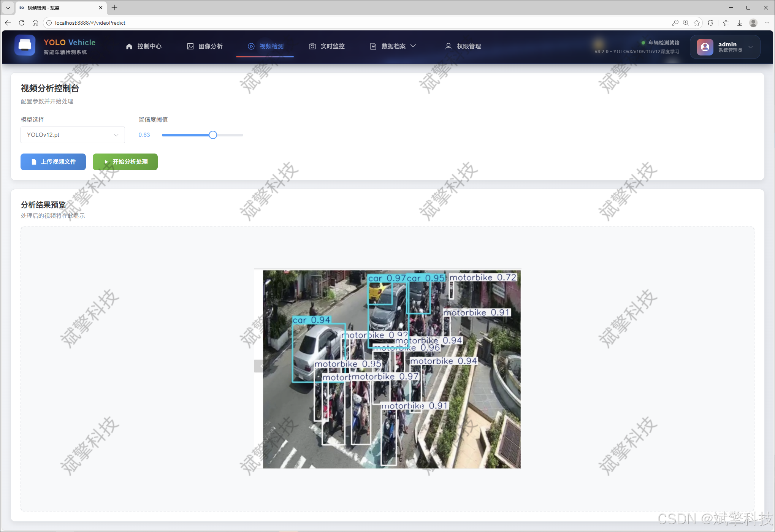Expand the 数据档案 menu

(393, 46)
